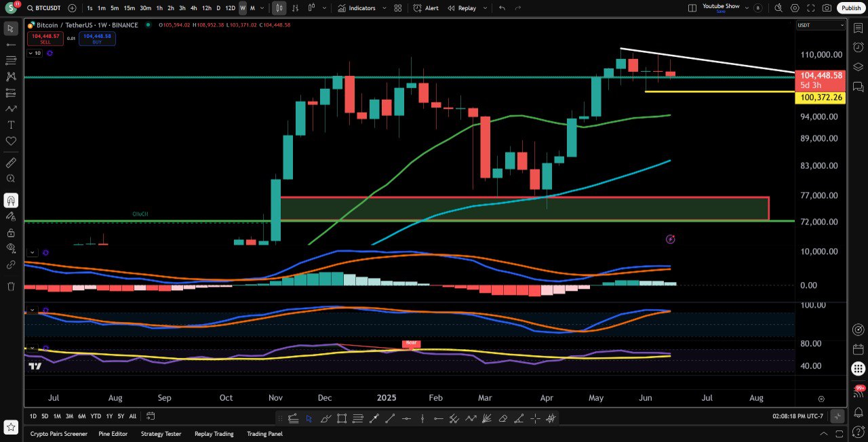This screenshot has height=442, width=868.
Task: Open the layout setup split icon
Action: click(692, 8)
